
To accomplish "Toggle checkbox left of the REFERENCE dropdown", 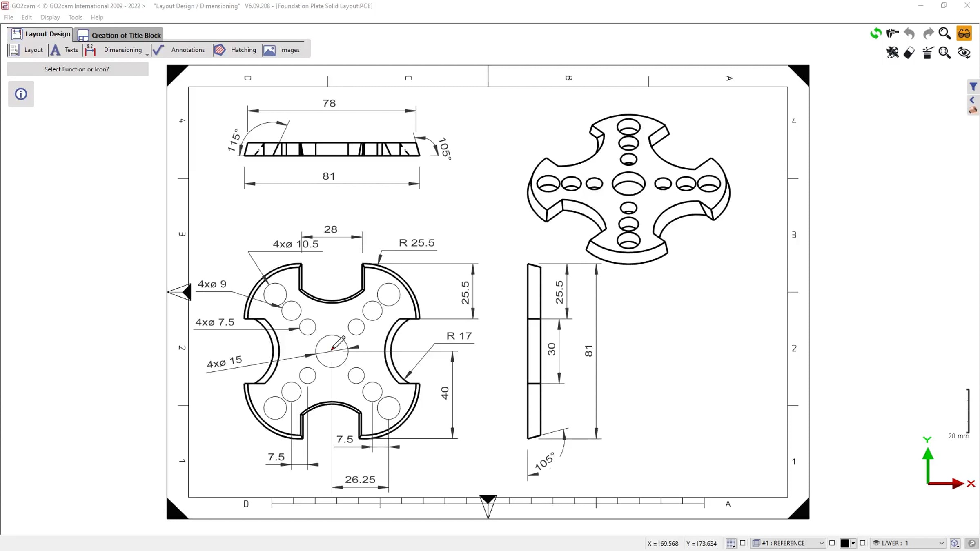I will [743, 543].
